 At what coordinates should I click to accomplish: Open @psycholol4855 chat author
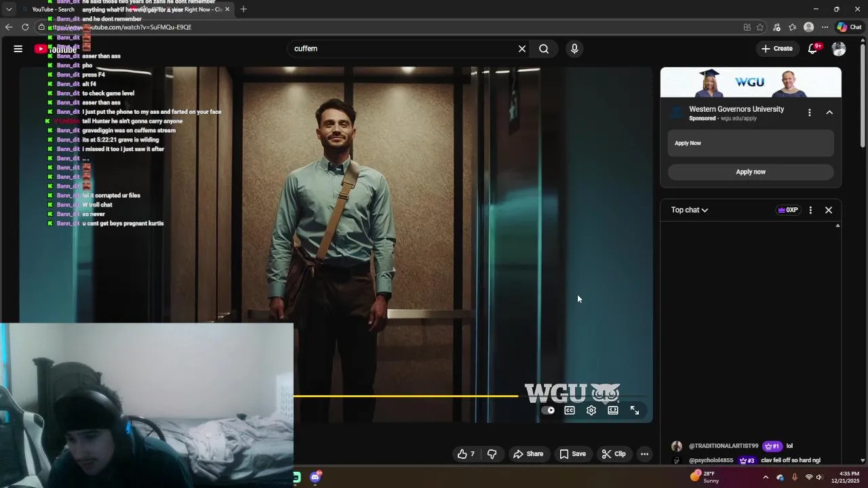711,460
